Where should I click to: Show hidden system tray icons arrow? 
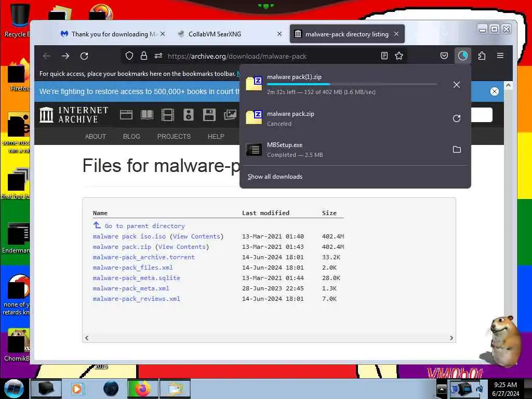point(442,389)
